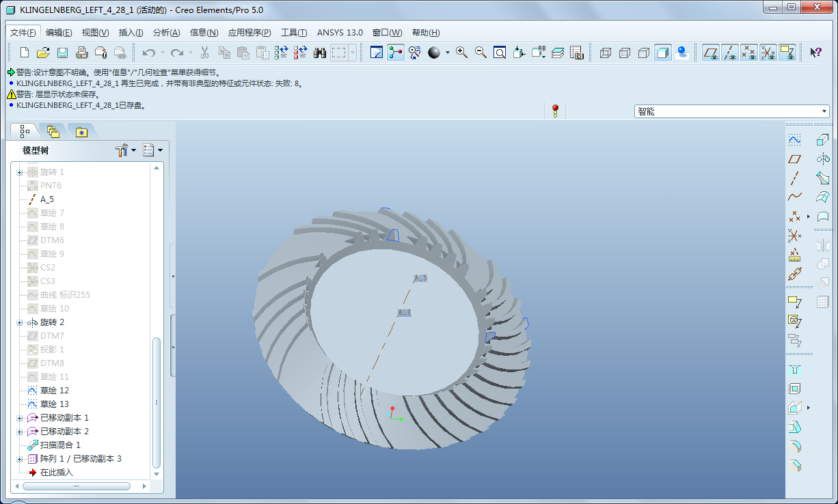Screen dimensions: 838x504
Task: Open the model tree Settings dropdown
Action: 152,150
